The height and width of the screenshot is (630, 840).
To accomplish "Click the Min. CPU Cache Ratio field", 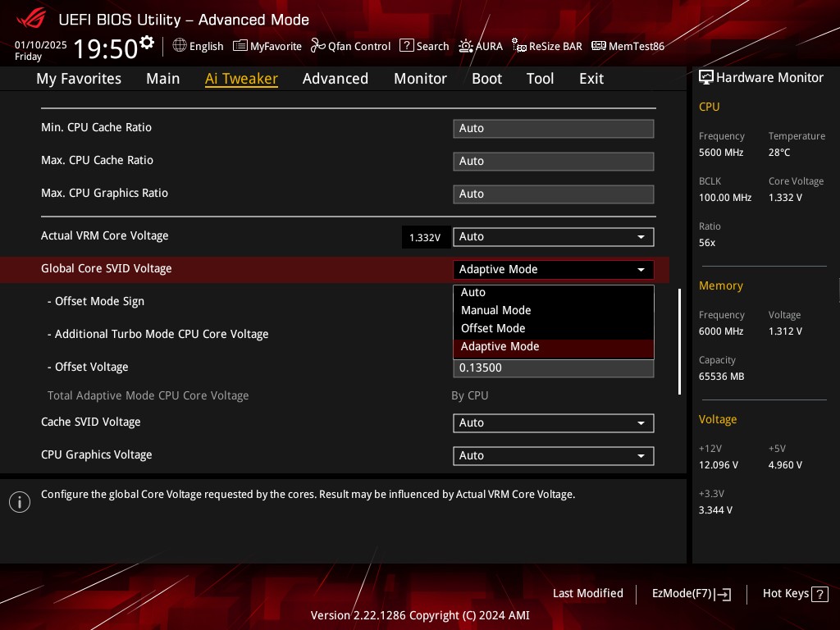I will coord(553,128).
